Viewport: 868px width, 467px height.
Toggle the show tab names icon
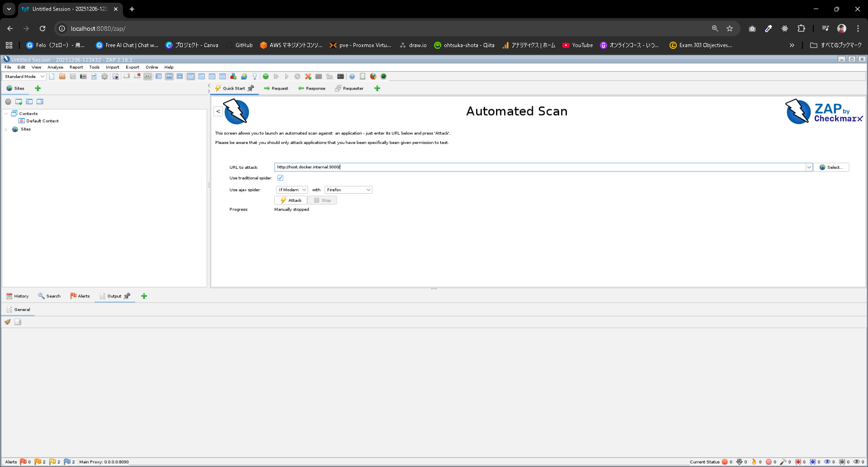(148, 76)
